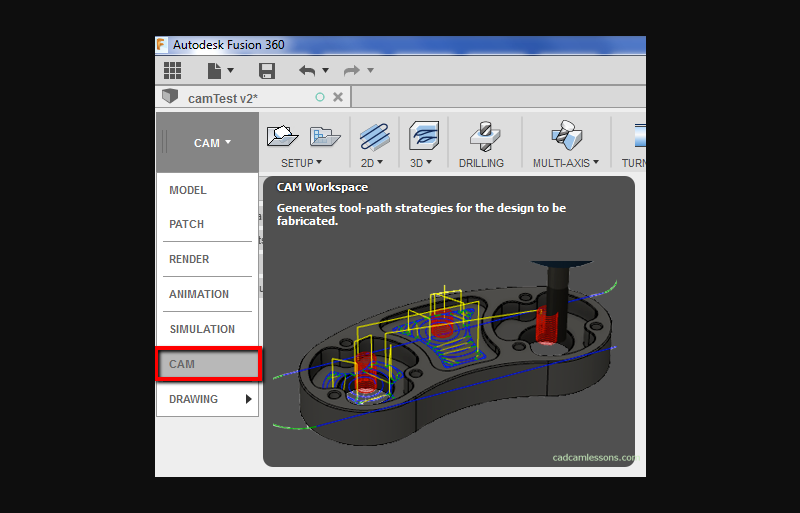The image size is (800, 513).
Task: Expand the MULTI-AXIS dropdown label
Action: tap(566, 163)
